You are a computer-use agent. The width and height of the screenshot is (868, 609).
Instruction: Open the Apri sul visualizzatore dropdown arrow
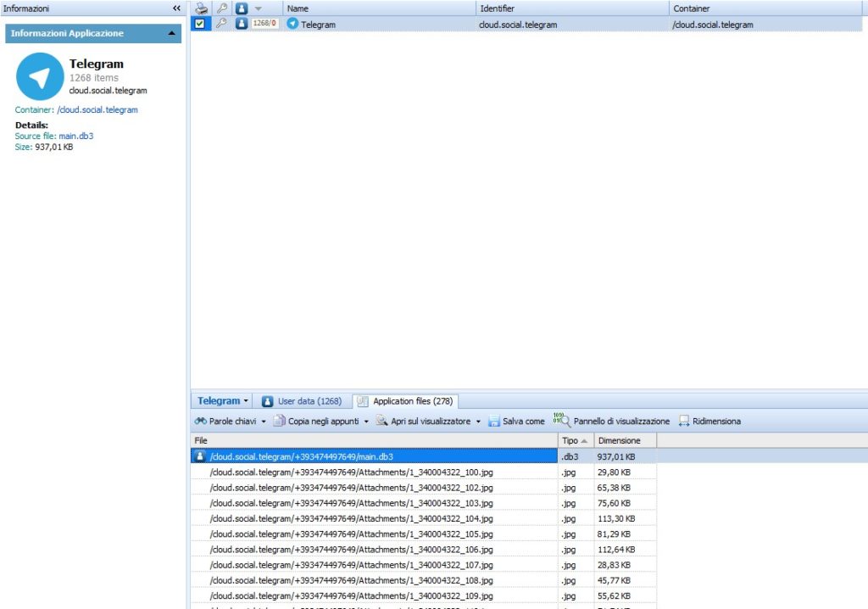478,422
